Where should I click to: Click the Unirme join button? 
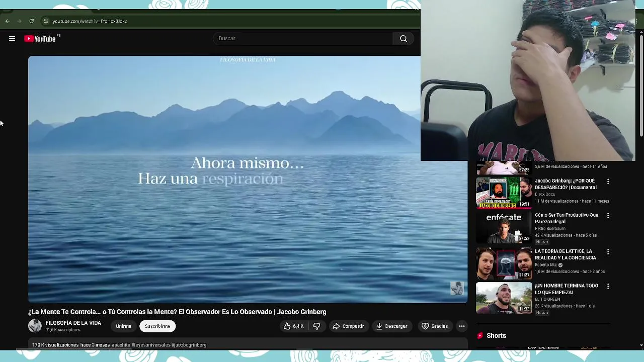[x=124, y=326]
